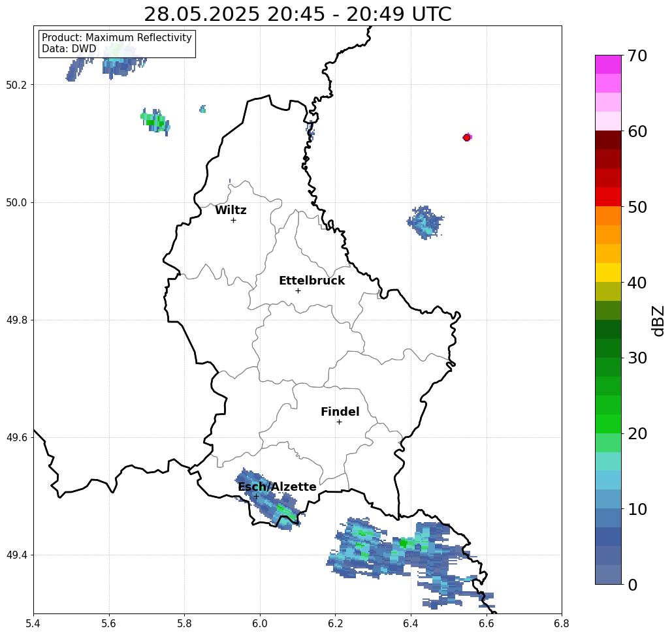Viewport: 672px width, 635px height.
Task: Pick the bright red swatch just above 50
Action: pos(608,197)
